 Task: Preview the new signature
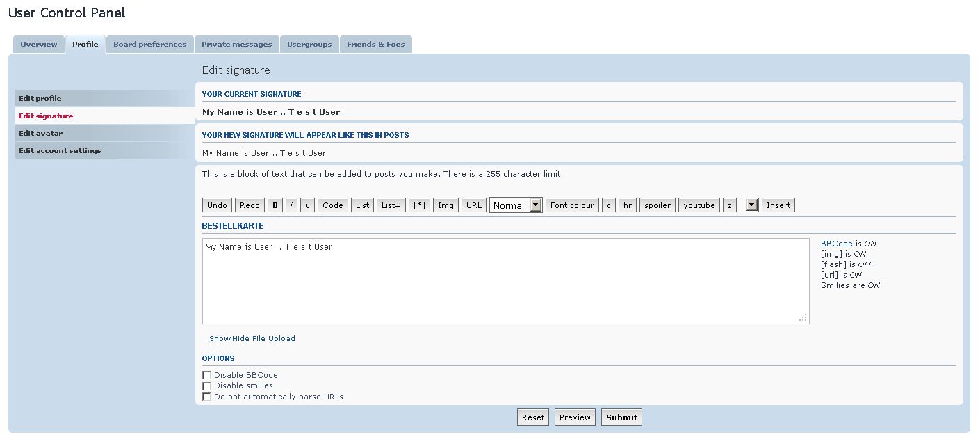(x=575, y=417)
